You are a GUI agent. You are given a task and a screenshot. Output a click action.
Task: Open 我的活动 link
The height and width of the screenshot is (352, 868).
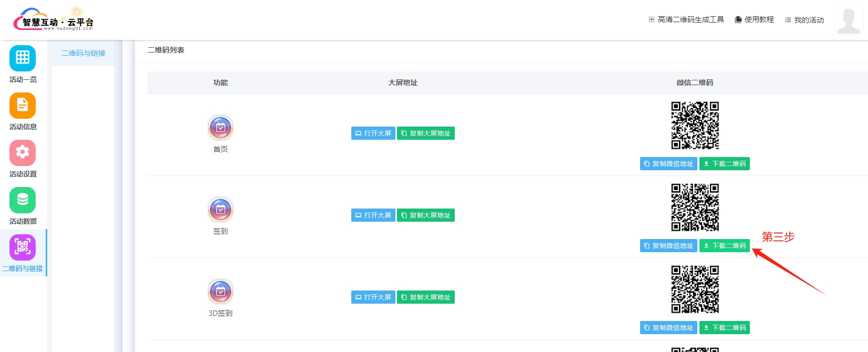click(x=804, y=20)
